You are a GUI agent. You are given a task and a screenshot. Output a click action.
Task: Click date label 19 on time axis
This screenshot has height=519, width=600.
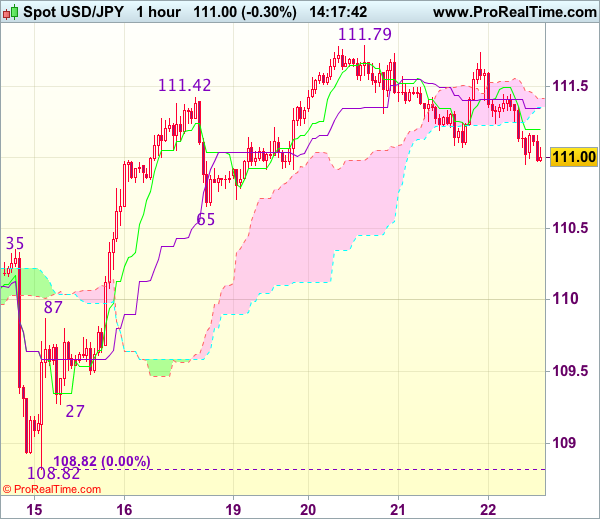233,510
